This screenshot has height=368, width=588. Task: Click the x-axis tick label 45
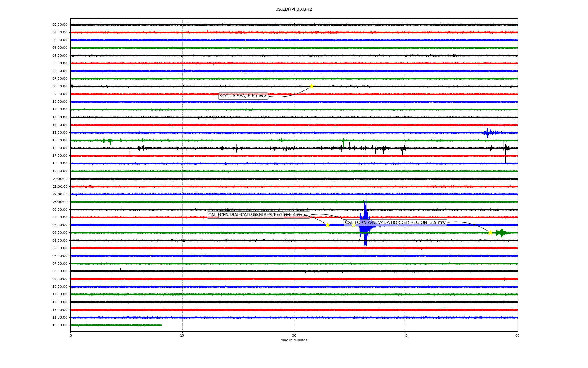406,335
